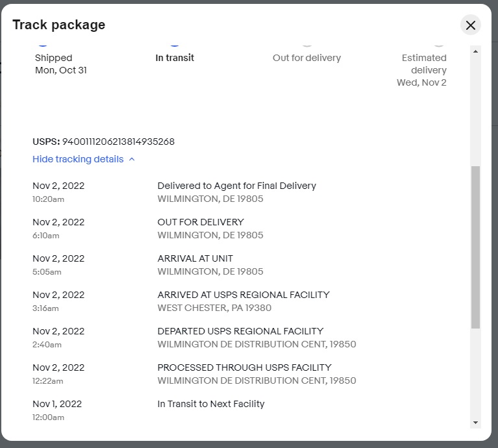
Task: Click the Out for delivery progress step
Action: pos(306,58)
